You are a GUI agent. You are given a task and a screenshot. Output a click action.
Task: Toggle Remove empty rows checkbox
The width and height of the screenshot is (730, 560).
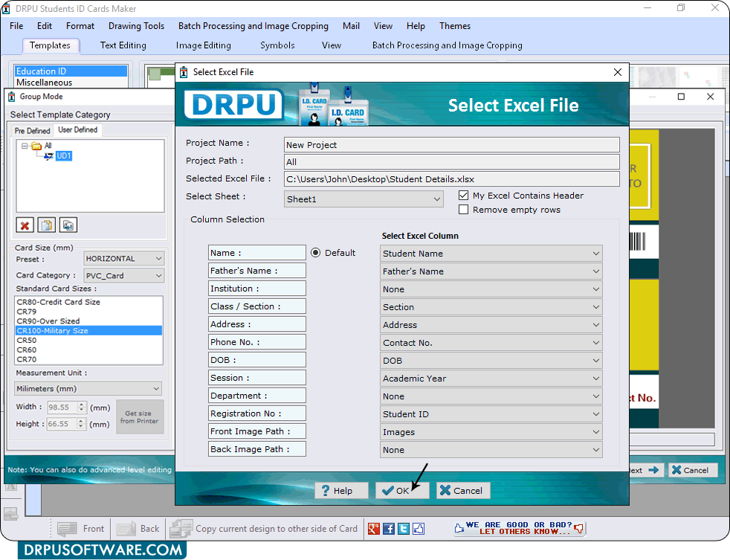[463, 210]
